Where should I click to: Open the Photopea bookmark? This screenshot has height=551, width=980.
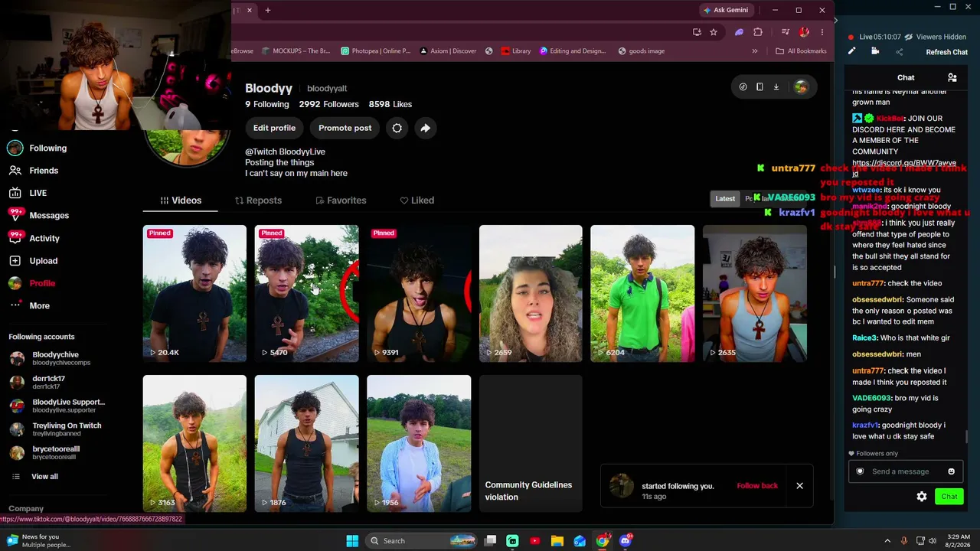pos(376,51)
